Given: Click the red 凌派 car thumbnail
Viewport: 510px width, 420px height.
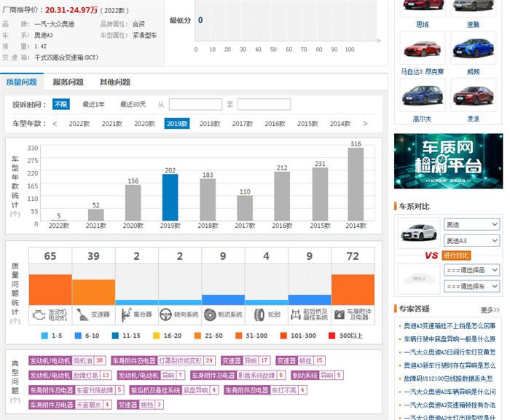Looking at the screenshot, I should 474,95.
